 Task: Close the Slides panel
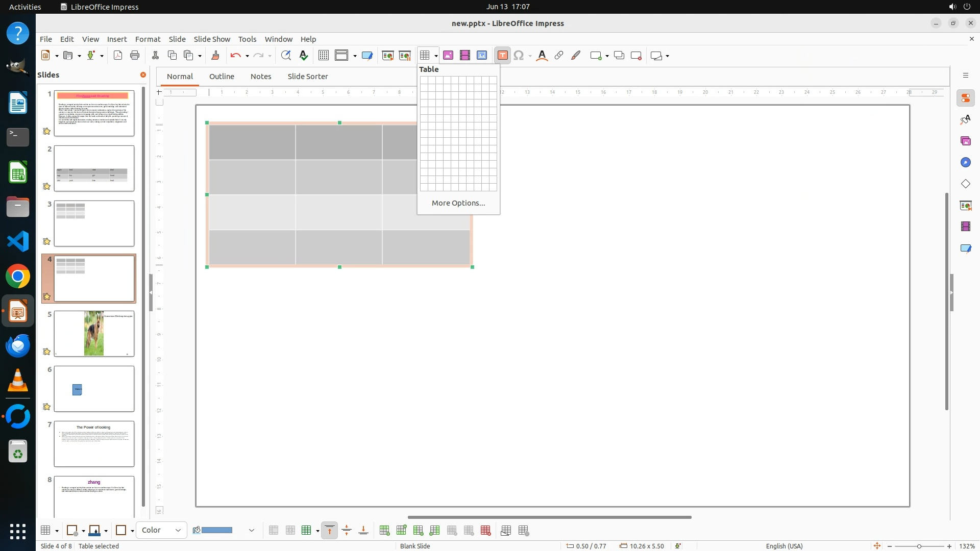(x=143, y=75)
